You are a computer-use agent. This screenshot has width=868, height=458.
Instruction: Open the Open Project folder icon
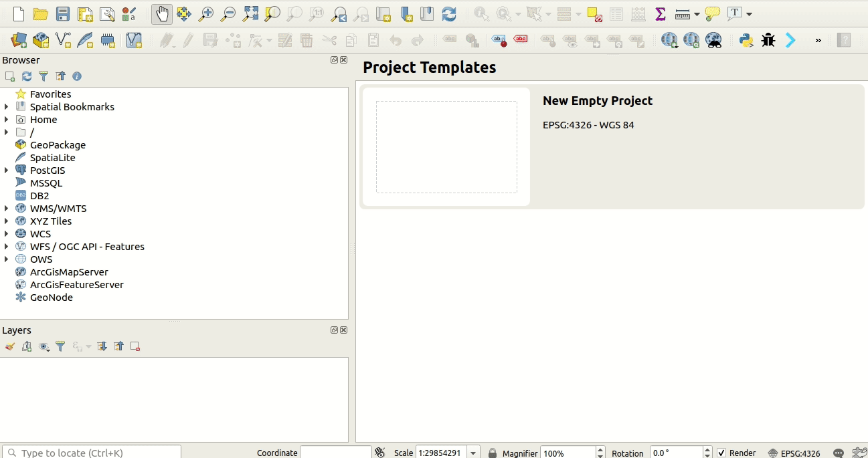pyautogui.click(x=41, y=14)
